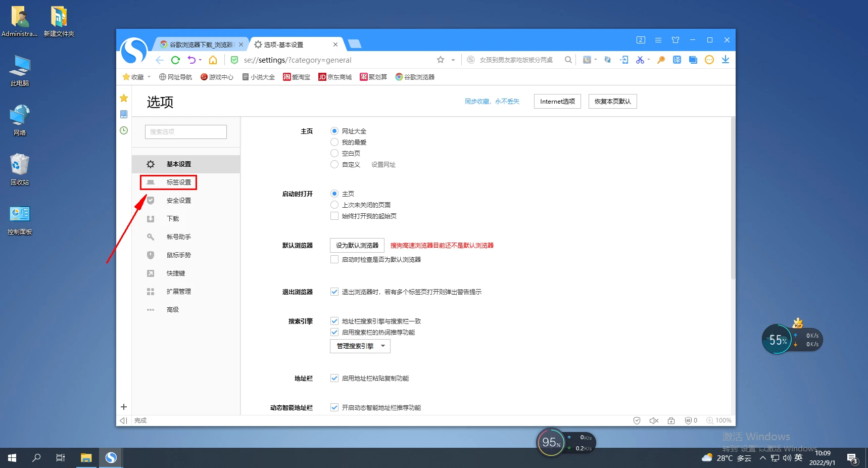This screenshot has width=868, height=468.
Task: Click the ad-block counter icon showing 0
Action: point(691,420)
